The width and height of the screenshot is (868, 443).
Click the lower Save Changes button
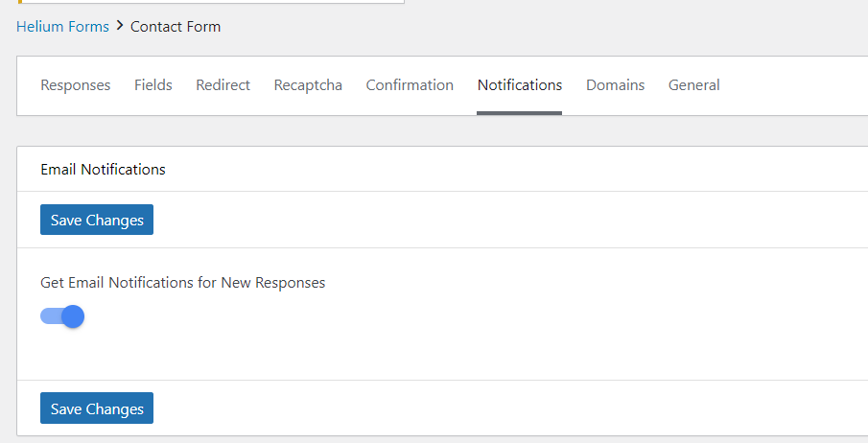[x=97, y=408]
